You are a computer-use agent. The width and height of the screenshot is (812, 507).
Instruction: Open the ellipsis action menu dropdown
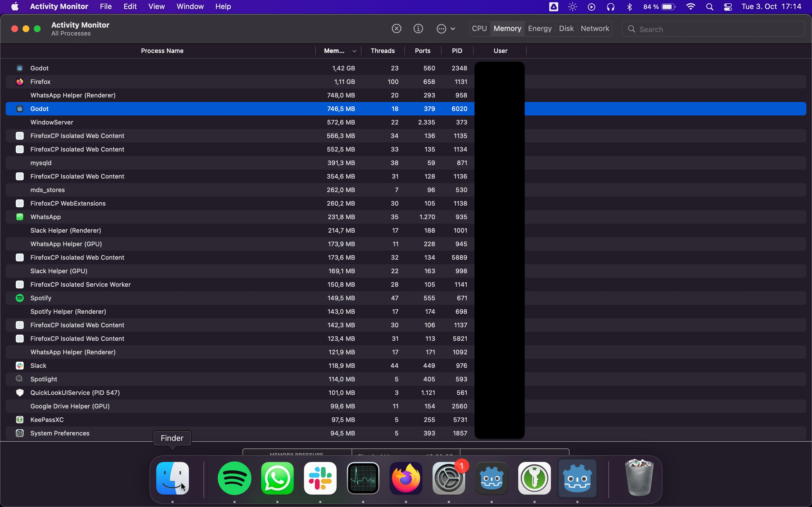[445, 29]
